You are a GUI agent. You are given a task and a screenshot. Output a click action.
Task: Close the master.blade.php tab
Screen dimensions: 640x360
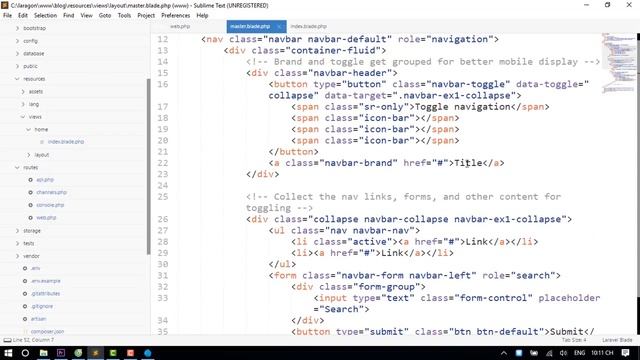(x=279, y=27)
